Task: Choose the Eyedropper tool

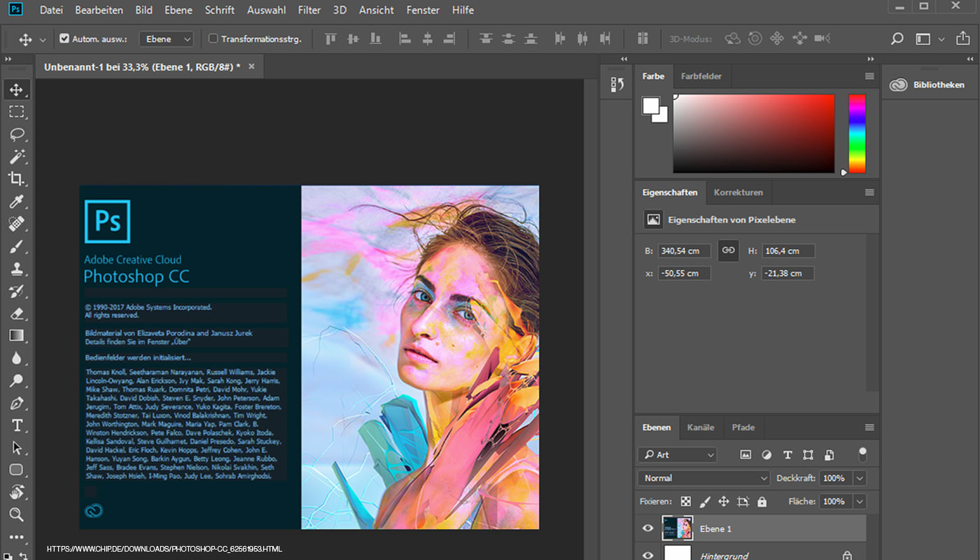Action: (x=17, y=202)
